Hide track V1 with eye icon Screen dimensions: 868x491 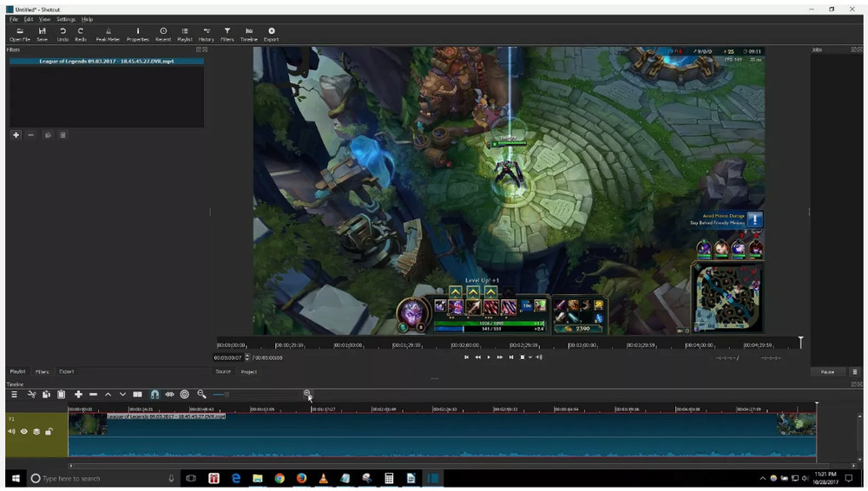click(x=24, y=431)
